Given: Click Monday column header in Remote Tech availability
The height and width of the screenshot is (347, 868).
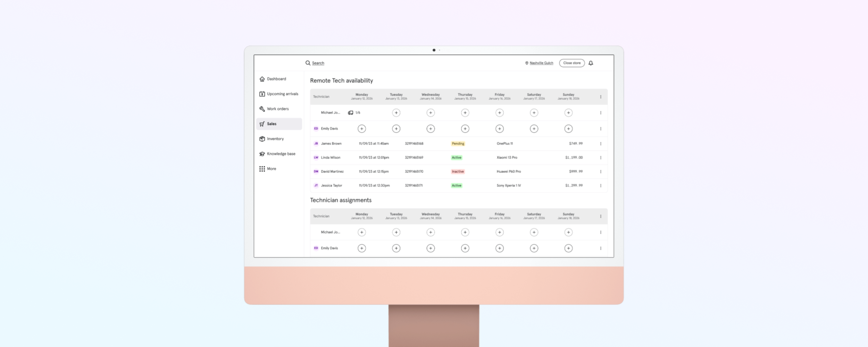Looking at the screenshot, I should click(x=361, y=96).
